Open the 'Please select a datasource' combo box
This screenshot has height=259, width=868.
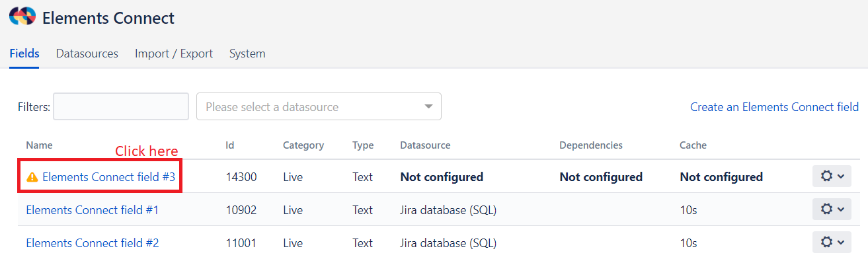(x=319, y=106)
